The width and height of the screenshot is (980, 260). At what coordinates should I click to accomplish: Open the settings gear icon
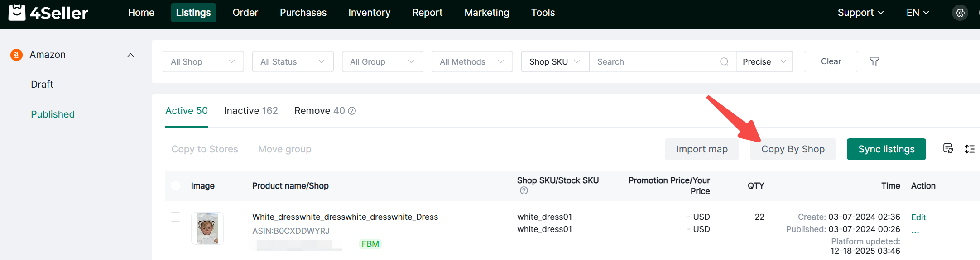[960, 13]
